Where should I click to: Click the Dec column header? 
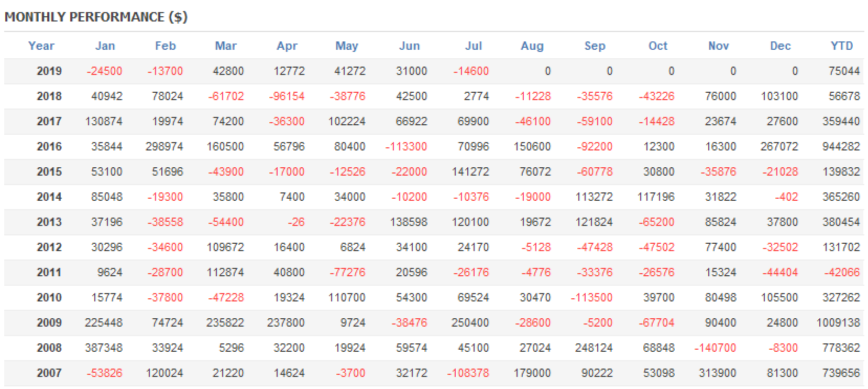coord(781,46)
